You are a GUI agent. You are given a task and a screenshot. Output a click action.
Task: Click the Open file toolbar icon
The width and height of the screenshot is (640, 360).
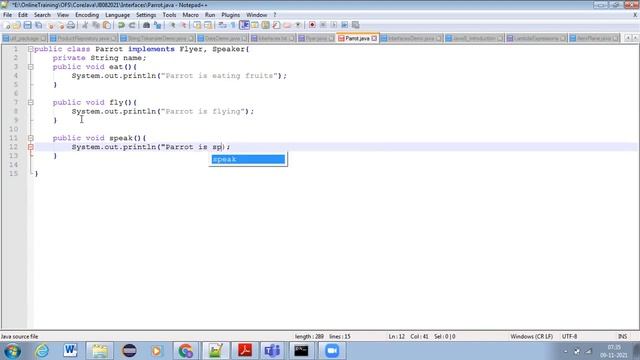coord(16,25)
